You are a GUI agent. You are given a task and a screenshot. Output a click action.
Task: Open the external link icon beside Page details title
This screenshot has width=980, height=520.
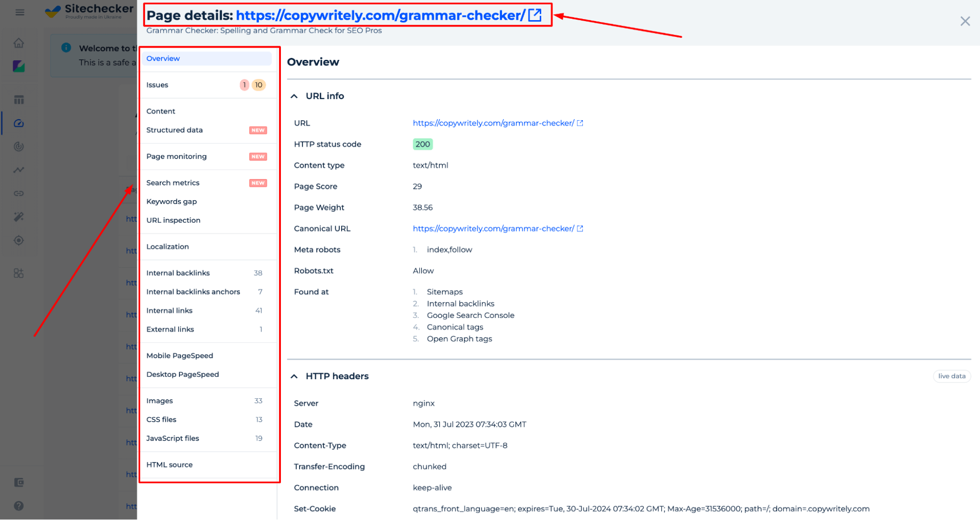(x=535, y=15)
